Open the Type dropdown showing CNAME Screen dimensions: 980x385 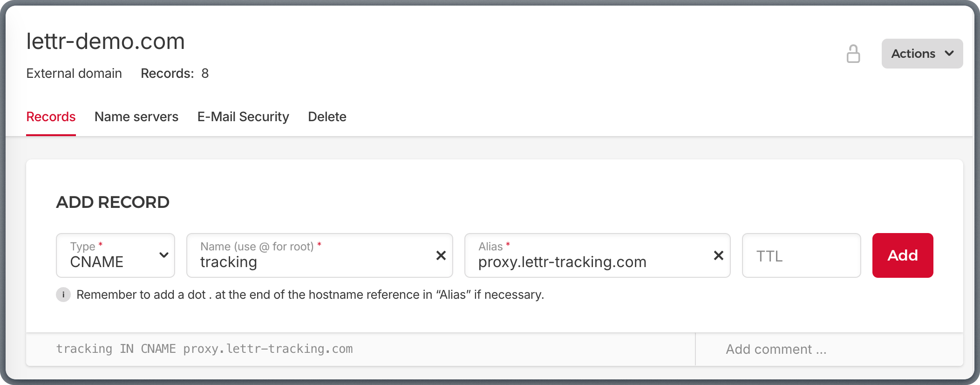pyautogui.click(x=115, y=255)
